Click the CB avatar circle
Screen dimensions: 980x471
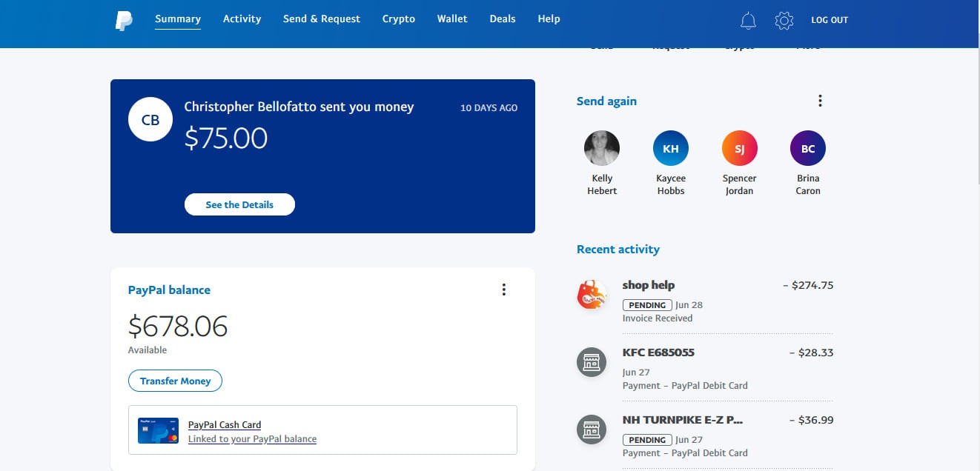[150, 119]
